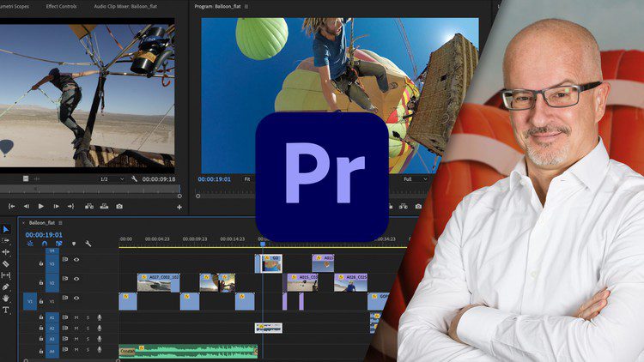Toggle insert sequences as nests icon

30,244
